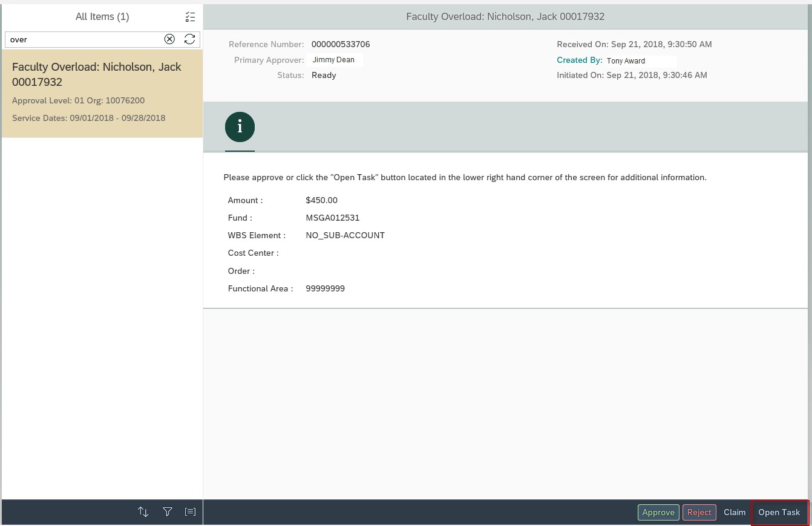Click the search field containing "over"
Image resolution: width=812 pixels, height=526 pixels.
[x=83, y=39]
